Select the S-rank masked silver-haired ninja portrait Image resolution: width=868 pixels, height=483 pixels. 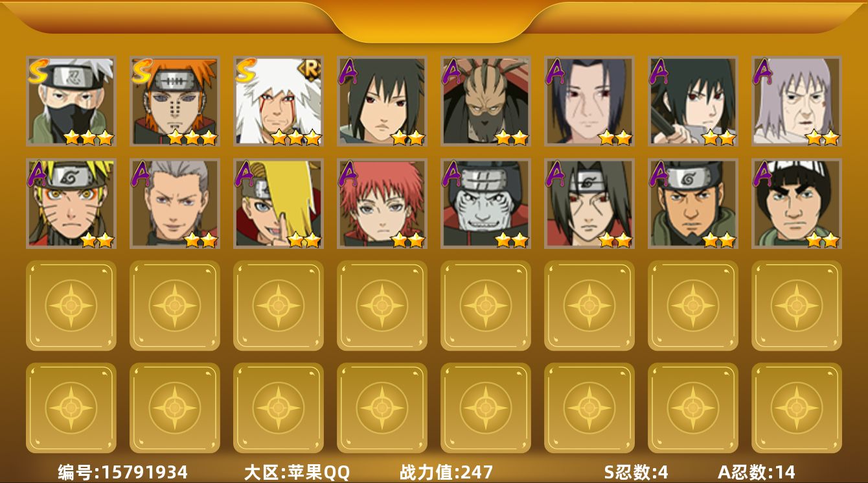pos(71,101)
